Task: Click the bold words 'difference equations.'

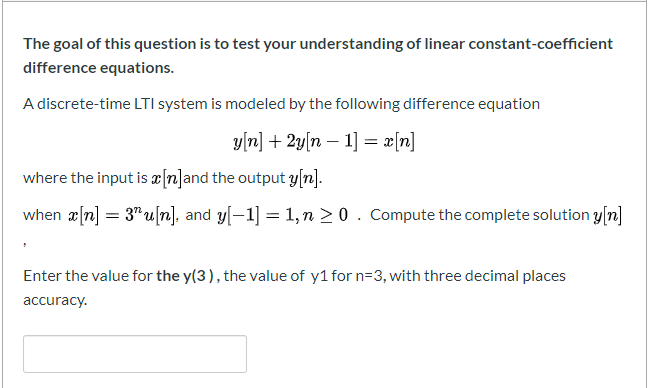Action: (99, 68)
